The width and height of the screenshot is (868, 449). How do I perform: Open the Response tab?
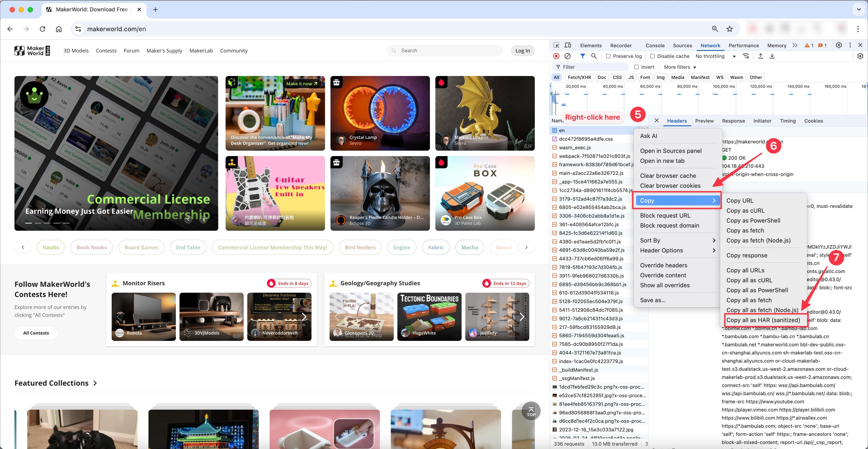click(733, 121)
